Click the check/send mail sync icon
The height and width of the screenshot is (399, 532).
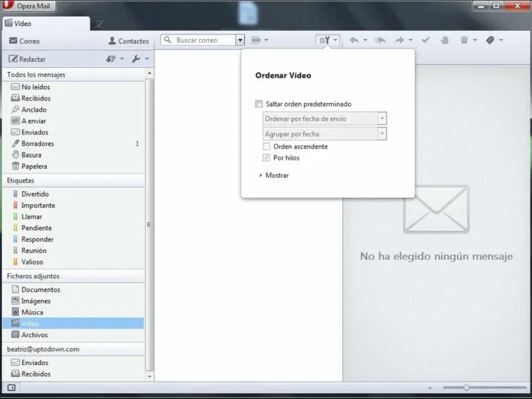coord(110,59)
